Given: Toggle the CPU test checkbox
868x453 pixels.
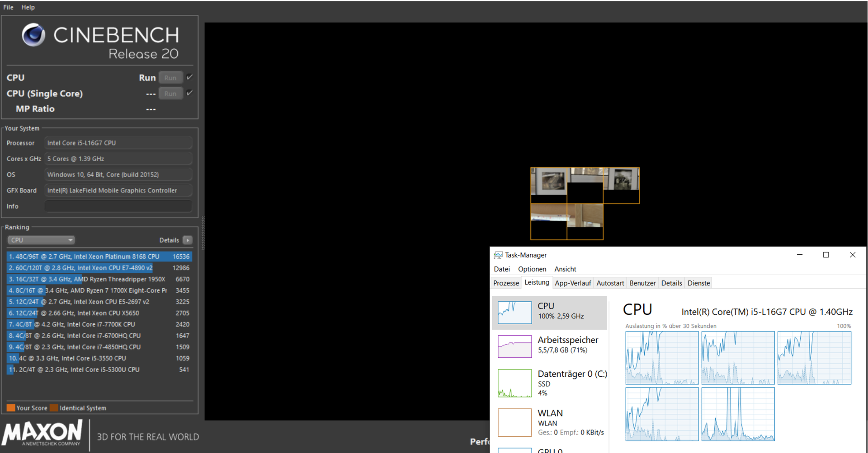Looking at the screenshot, I should point(189,77).
